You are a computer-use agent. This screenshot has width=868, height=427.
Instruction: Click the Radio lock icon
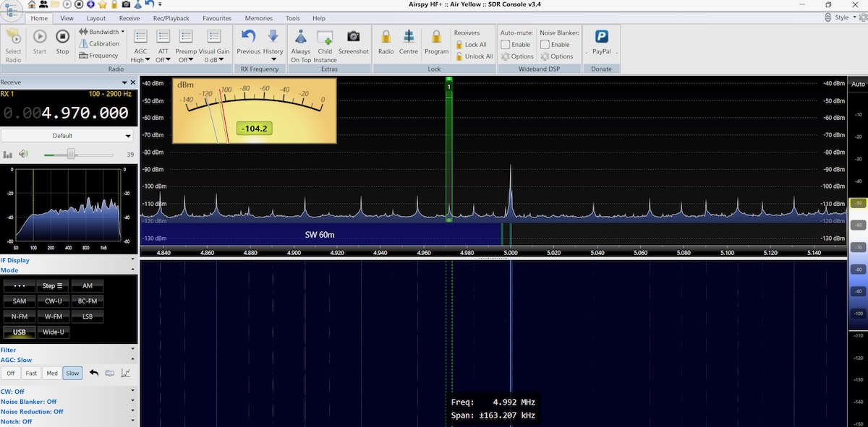pyautogui.click(x=386, y=38)
